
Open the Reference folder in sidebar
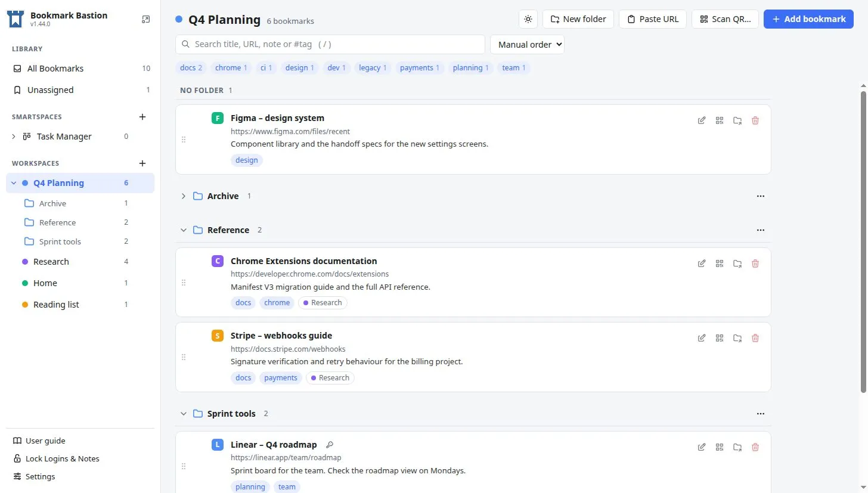point(80,222)
